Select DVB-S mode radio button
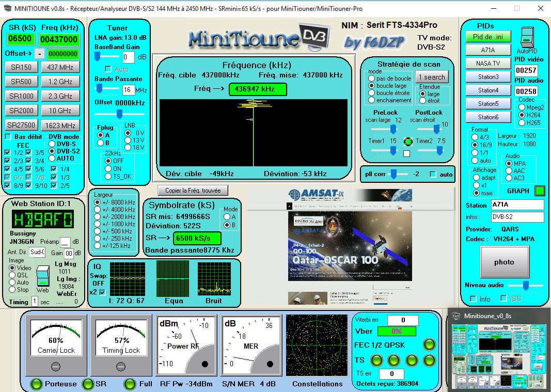The image size is (551, 392). [x=52, y=144]
